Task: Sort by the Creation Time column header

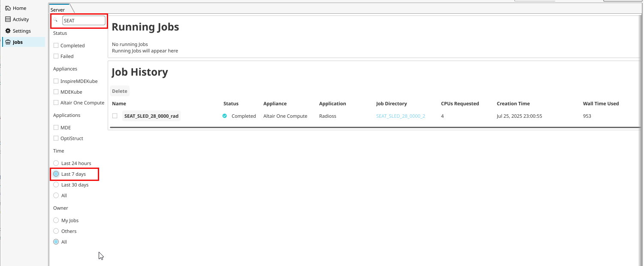Action: (513, 104)
